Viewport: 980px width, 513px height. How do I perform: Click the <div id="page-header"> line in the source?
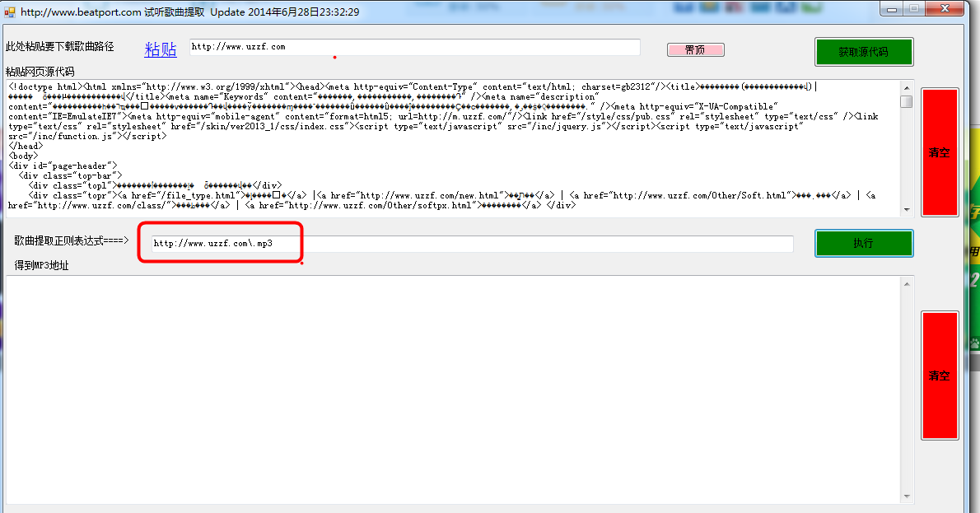click(63, 166)
